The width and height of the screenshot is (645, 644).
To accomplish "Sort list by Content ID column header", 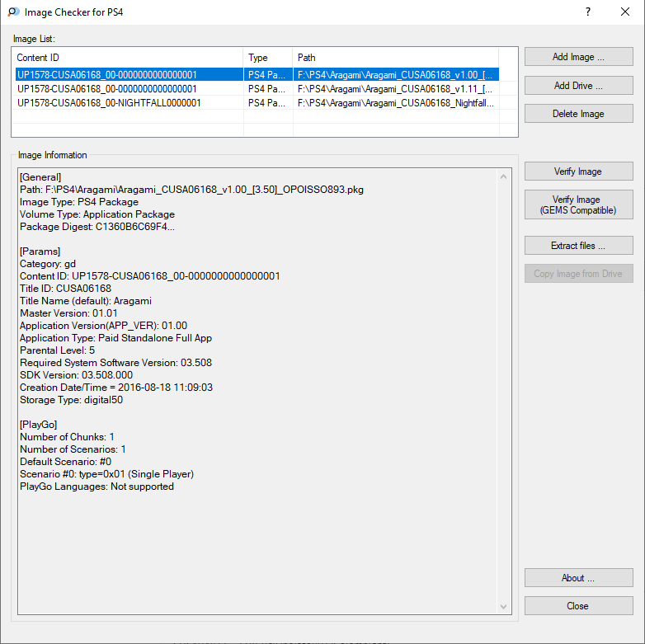I will click(x=128, y=58).
